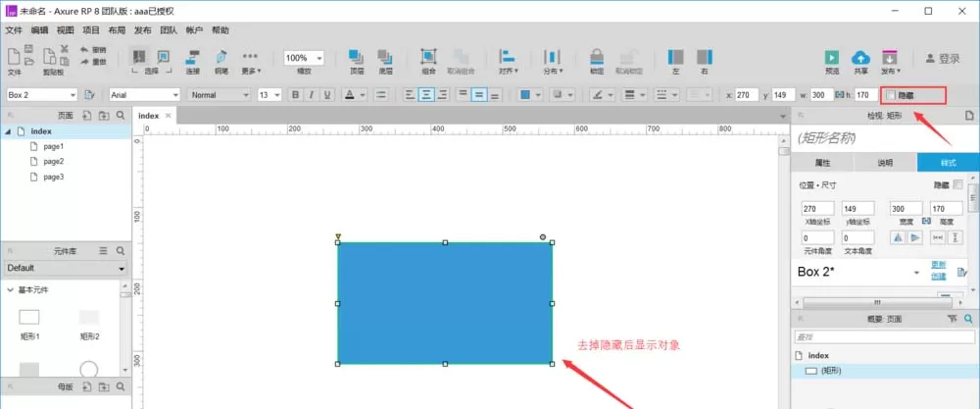
Task: Switch to the Properties inspector tab
Action: point(822,163)
